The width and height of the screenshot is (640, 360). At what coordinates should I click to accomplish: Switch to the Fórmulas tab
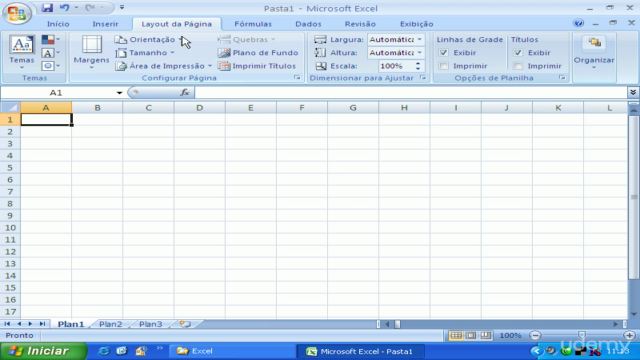(253, 24)
